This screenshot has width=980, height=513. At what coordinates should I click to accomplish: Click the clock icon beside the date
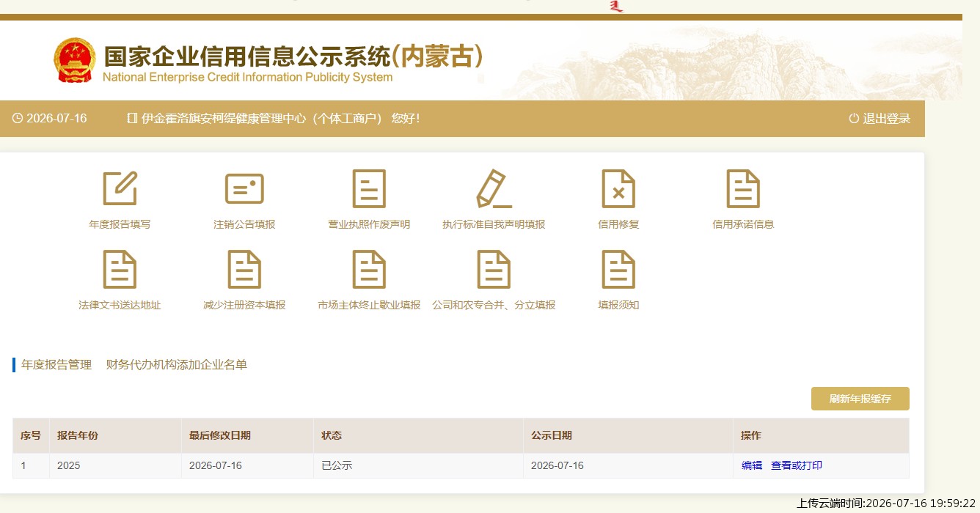[18, 119]
